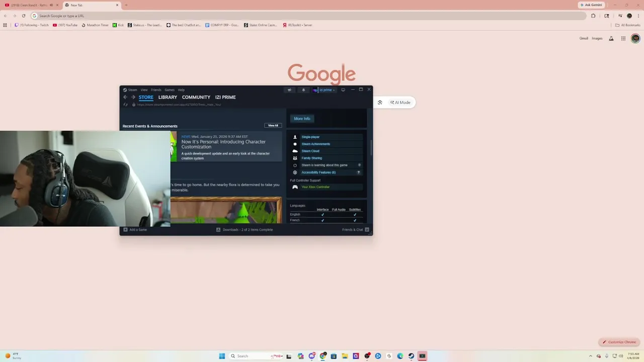
Task: Click Customize Chrome button
Action: [619, 342]
